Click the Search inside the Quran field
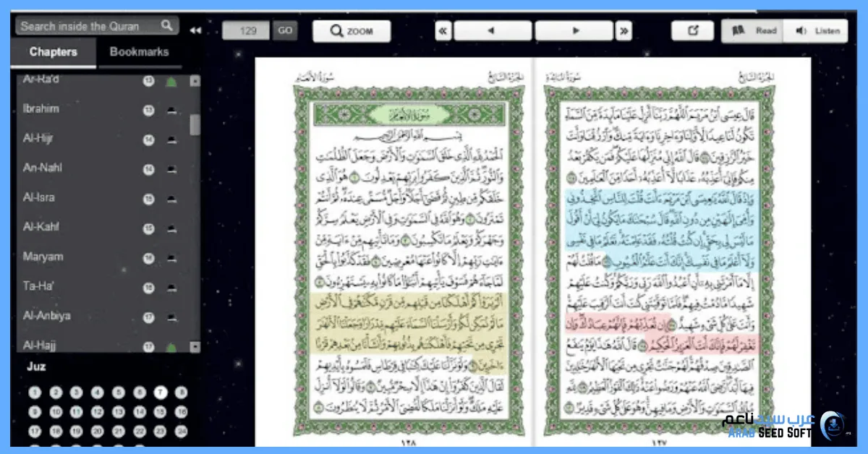This screenshot has height=454, width=868. (96, 26)
